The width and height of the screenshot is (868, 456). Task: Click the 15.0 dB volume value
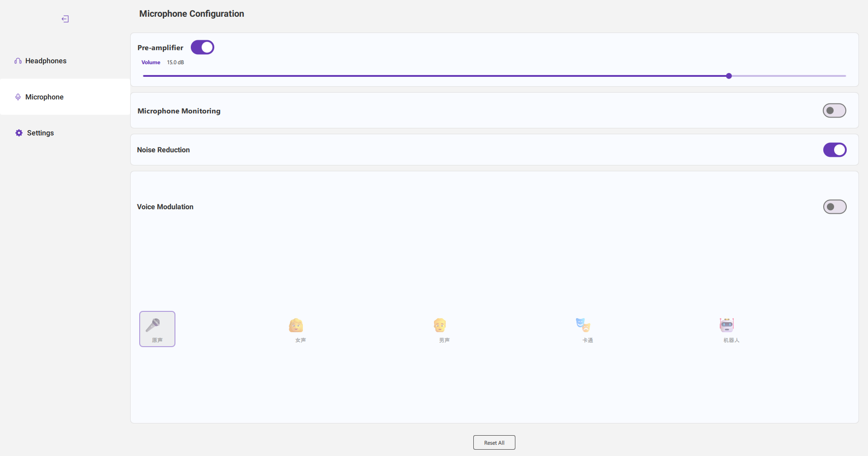pyautogui.click(x=175, y=62)
